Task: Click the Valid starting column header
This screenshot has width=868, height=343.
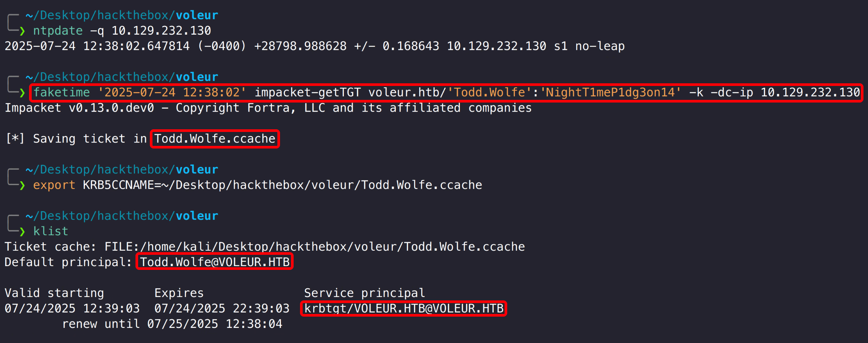Action: (x=54, y=293)
